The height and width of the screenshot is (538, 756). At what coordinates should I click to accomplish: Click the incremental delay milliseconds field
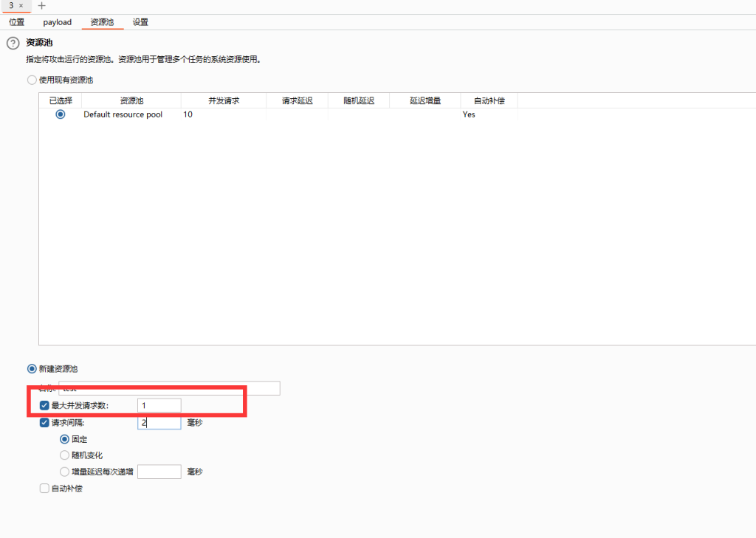[159, 472]
